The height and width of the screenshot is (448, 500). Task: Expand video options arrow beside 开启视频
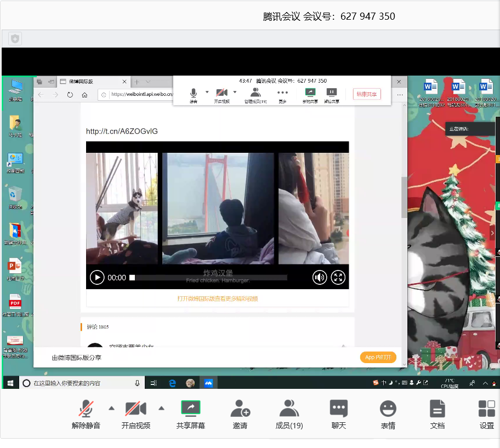[162, 409]
